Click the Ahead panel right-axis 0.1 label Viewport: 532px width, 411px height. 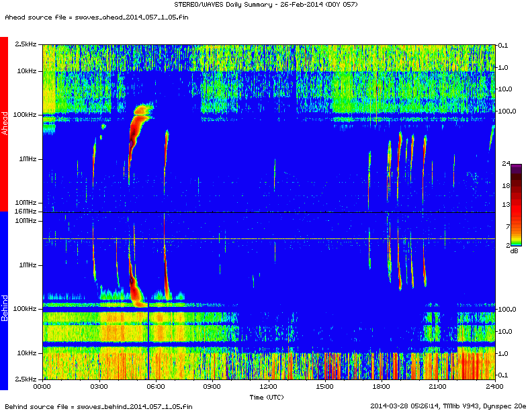pos(503,46)
